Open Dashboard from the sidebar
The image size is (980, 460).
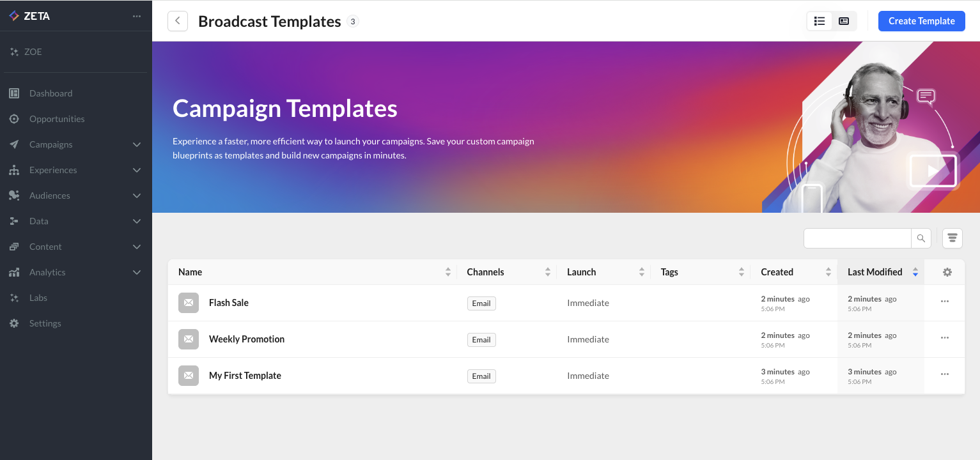(x=51, y=93)
